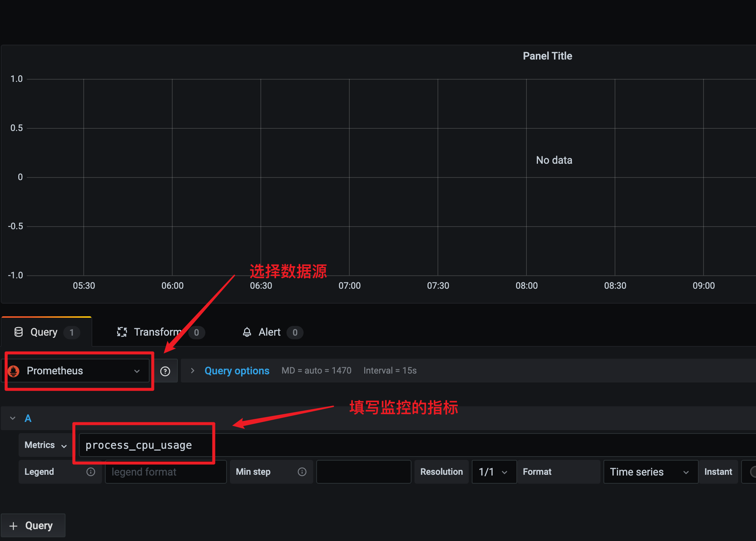Click the Query database icon

19,332
